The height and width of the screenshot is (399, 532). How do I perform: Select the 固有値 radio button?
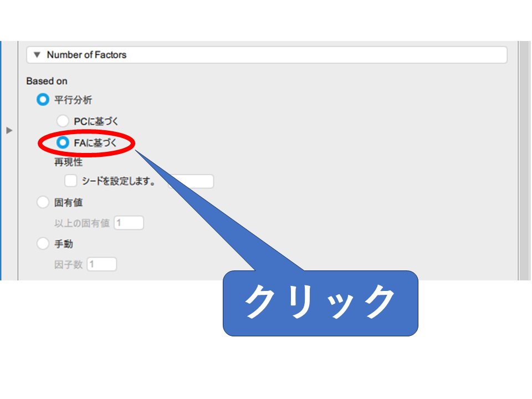coord(43,203)
